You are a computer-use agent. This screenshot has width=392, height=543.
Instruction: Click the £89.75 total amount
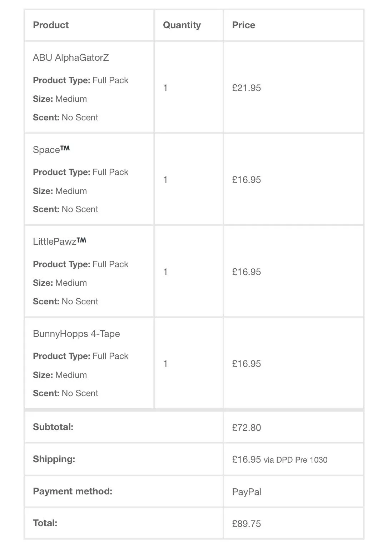pos(246,524)
